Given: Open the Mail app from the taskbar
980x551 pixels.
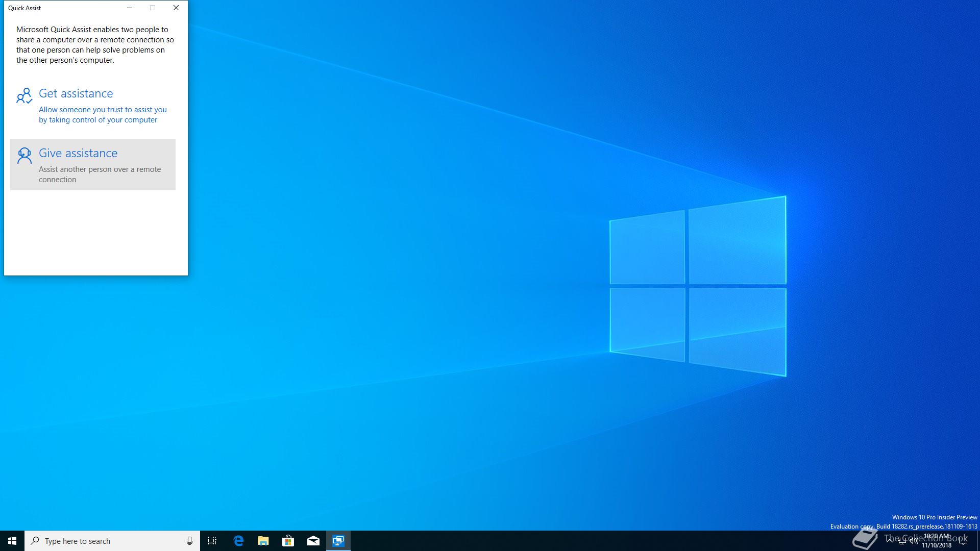Looking at the screenshot, I should click(313, 541).
